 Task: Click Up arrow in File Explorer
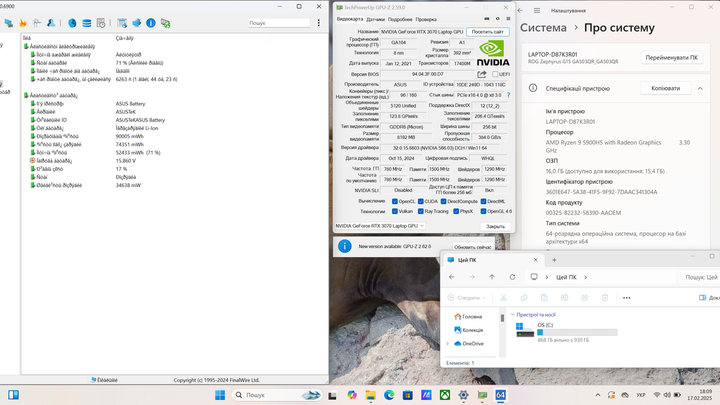[492, 277]
